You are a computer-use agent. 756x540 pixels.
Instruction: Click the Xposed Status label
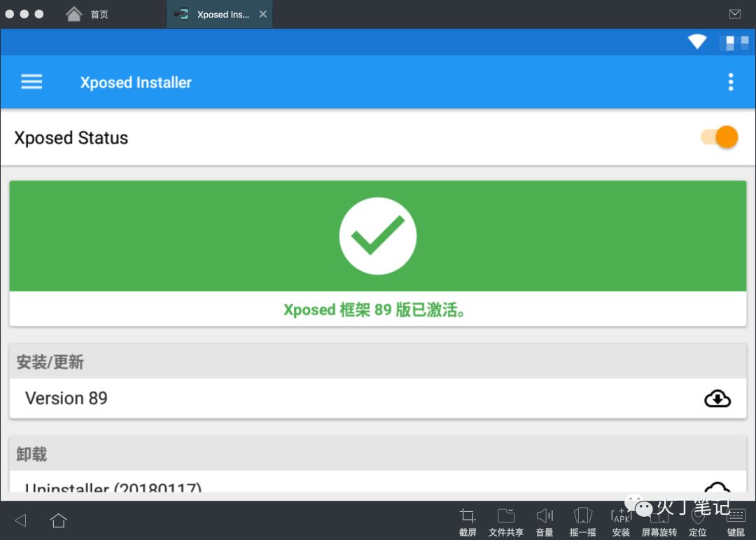pos(71,138)
